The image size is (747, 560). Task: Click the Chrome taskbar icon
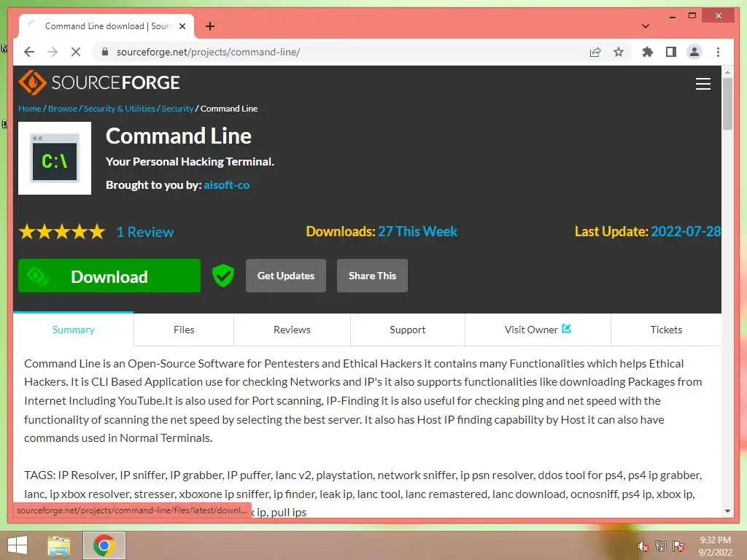point(104,545)
